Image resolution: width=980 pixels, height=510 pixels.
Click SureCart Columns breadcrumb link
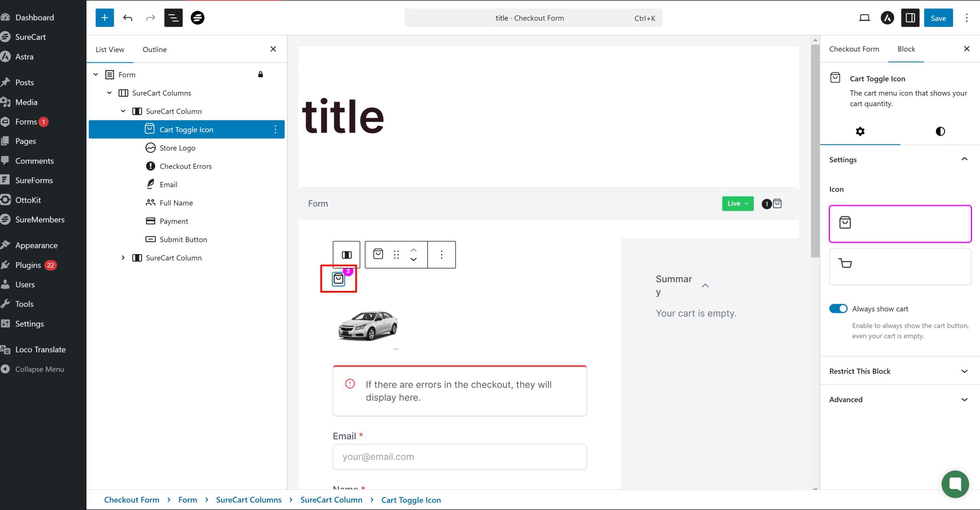pos(248,500)
